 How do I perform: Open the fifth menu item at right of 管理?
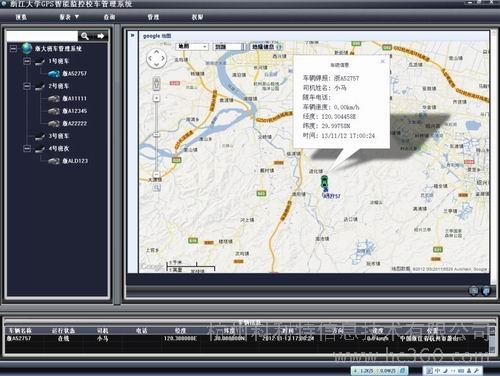(197, 17)
